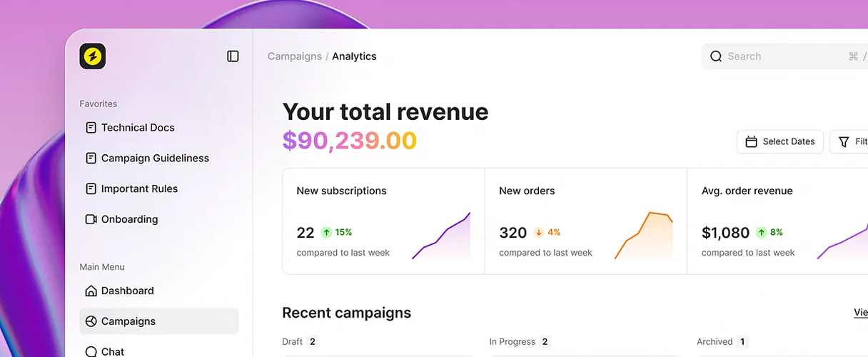Click the Chat bubble icon in sidebar

(91, 351)
